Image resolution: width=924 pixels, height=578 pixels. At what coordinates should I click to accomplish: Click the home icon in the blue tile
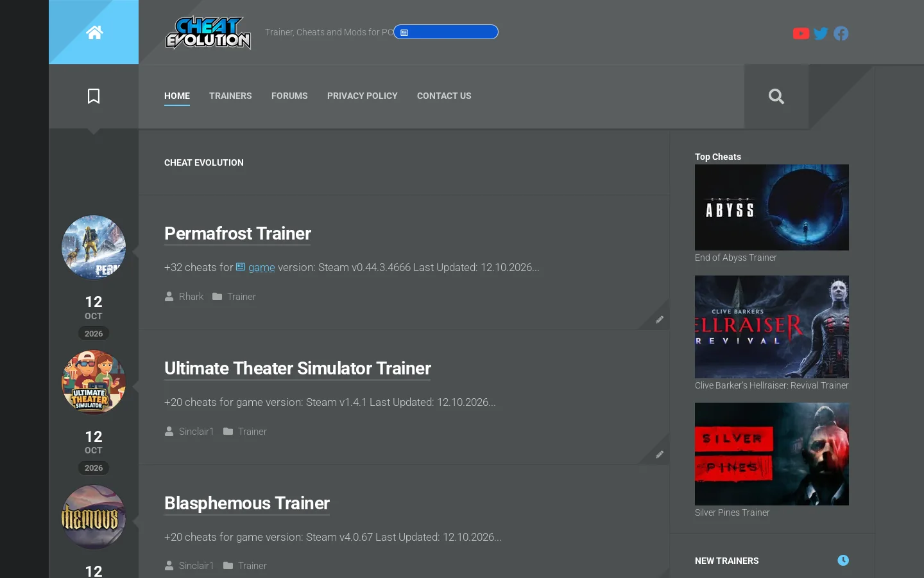tap(94, 32)
